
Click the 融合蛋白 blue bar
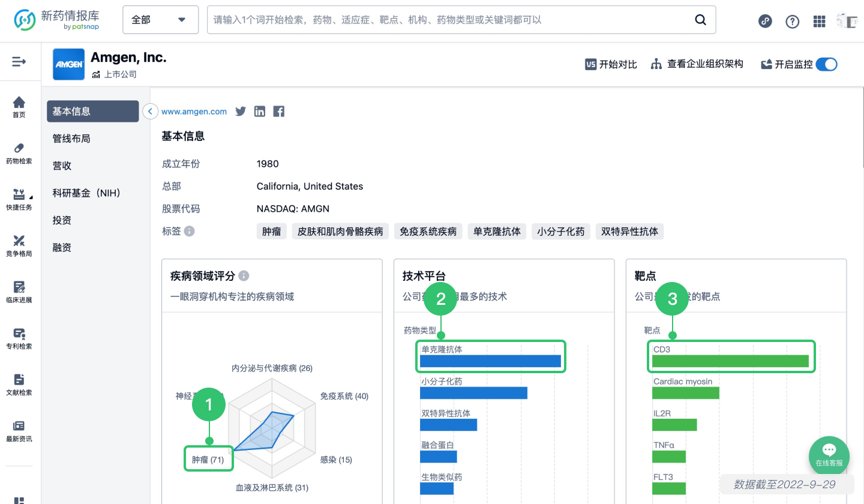tap(439, 457)
